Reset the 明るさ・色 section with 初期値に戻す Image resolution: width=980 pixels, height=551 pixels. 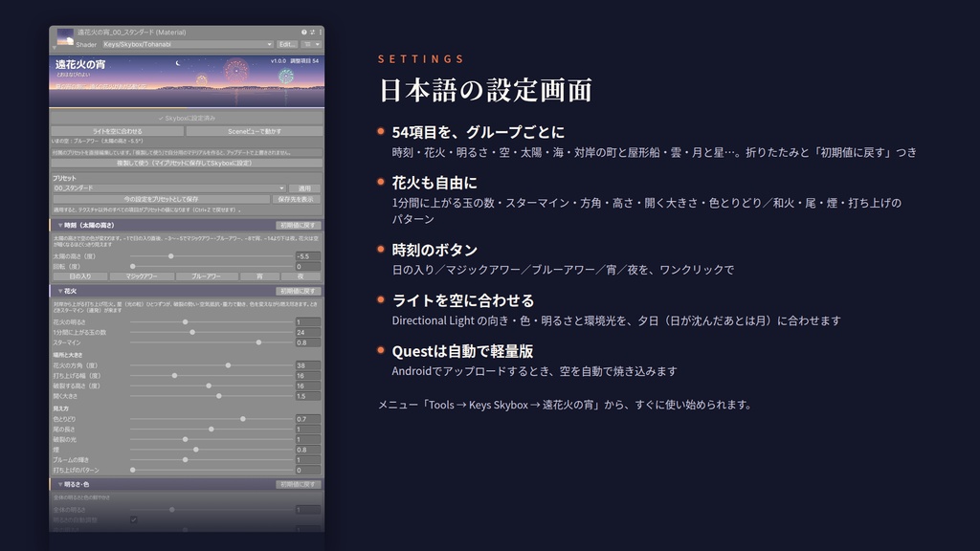point(299,484)
